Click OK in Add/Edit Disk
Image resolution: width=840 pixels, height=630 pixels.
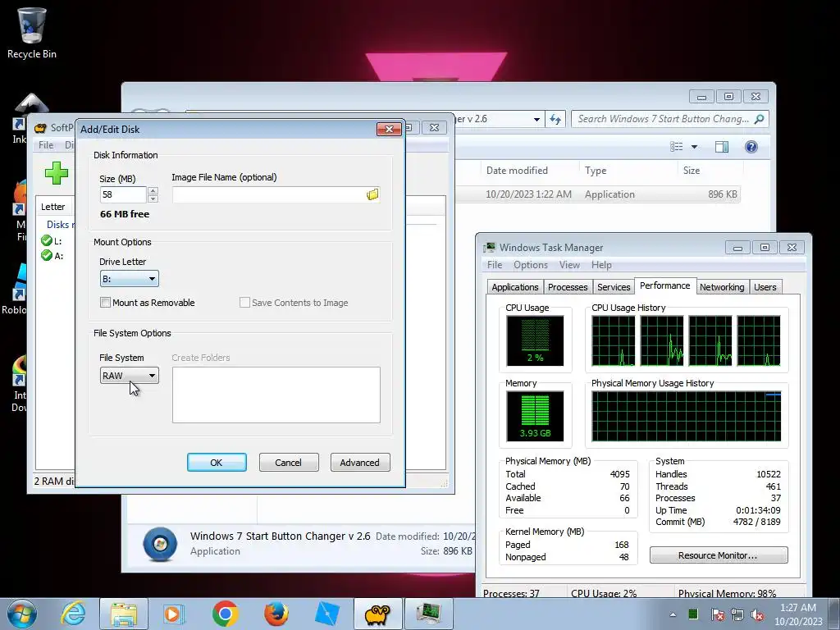pyautogui.click(x=217, y=463)
